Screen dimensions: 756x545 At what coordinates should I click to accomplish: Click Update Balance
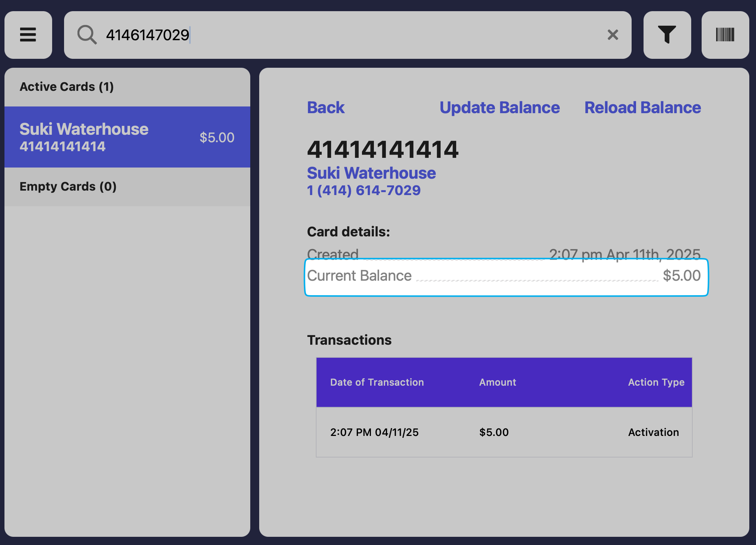pyautogui.click(x=499, y=108)
